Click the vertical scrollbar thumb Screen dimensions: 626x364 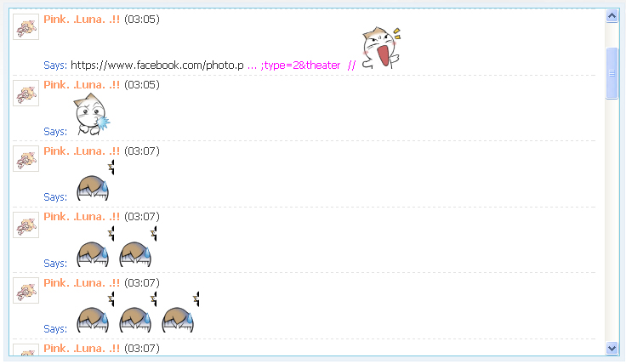[612, 72]
